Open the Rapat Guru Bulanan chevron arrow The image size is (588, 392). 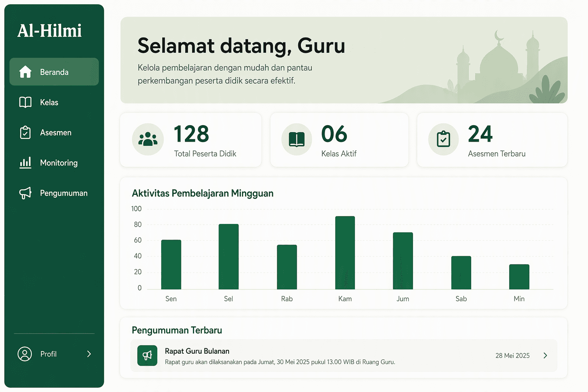point(545,356)
